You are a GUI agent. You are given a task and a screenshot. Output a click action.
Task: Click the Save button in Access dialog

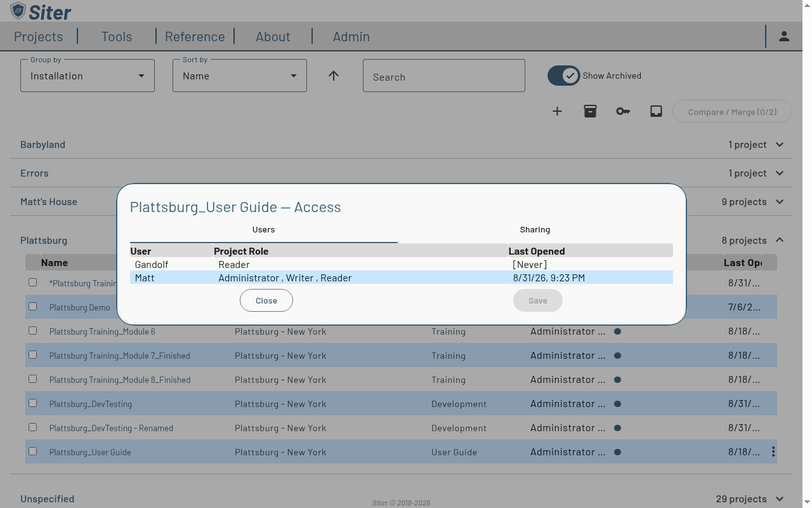click(538, 300)
